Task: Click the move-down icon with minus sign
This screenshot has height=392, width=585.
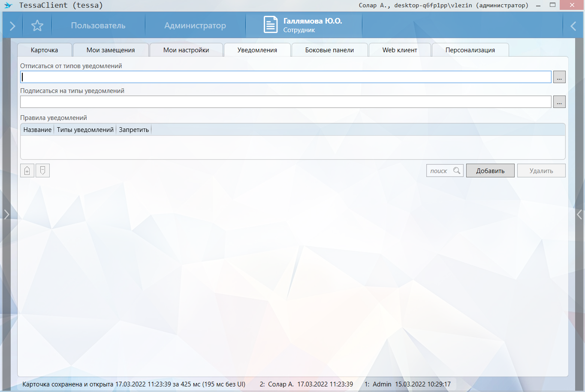Action: (x=42, y=171)
